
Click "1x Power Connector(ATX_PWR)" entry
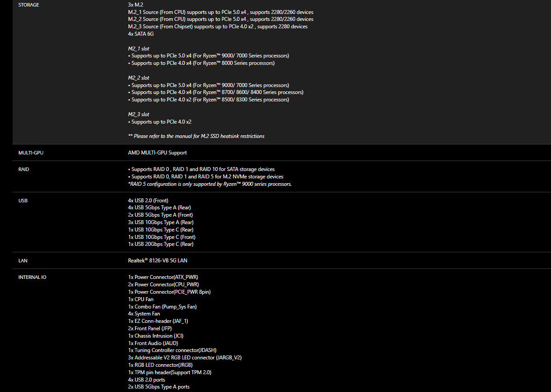click(x=163, y=277)
